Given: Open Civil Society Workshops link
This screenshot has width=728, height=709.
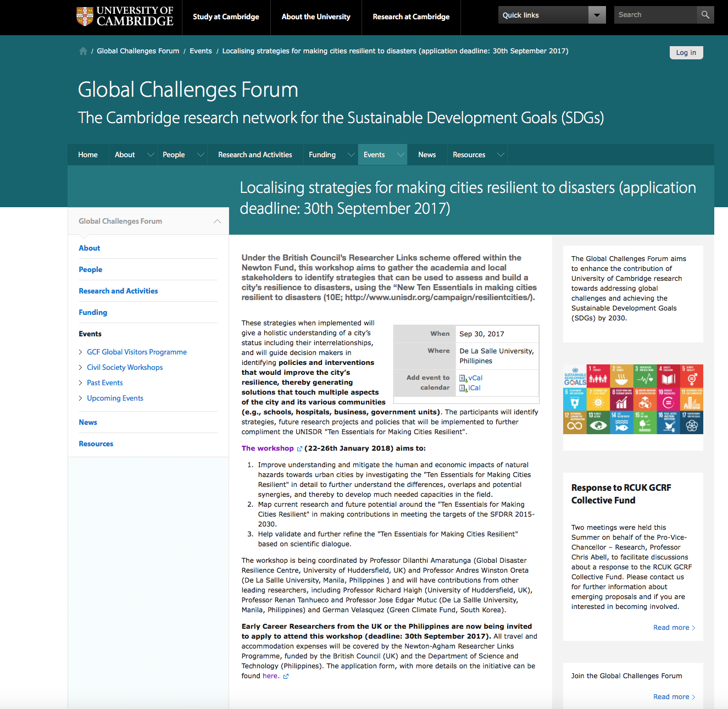Looking at the screenshot, I should coord(125,368).
